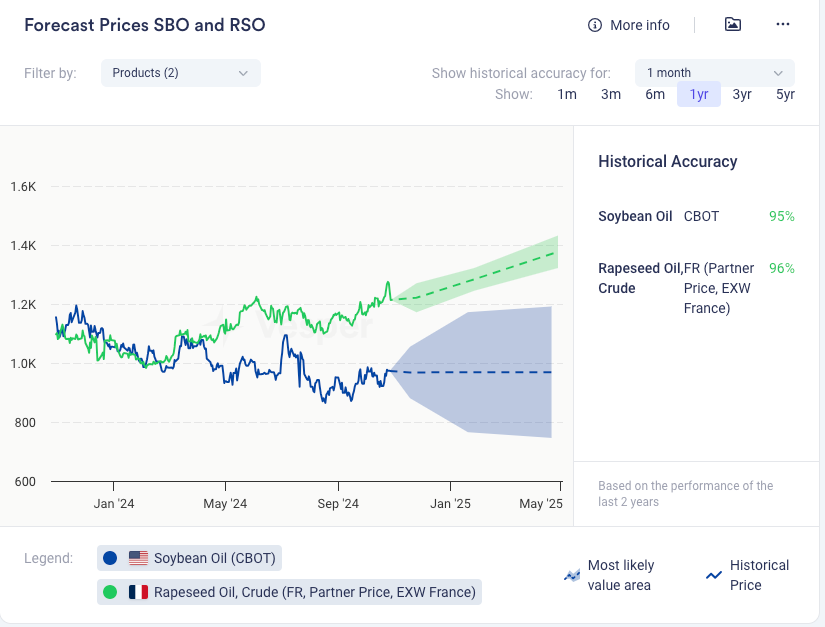This screenshot has height=627, width=825.
Task: Click the Historical Price line icon
Action: click(714, 575)
